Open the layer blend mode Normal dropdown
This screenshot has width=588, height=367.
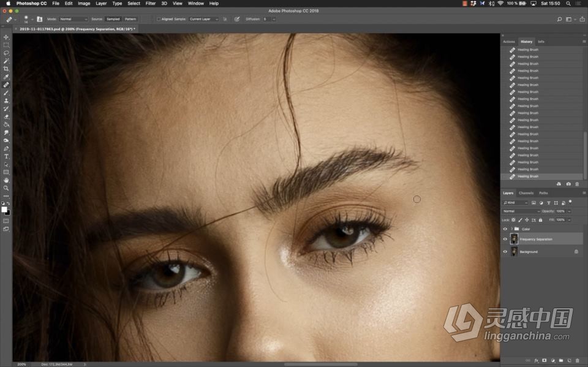[521, 211]
